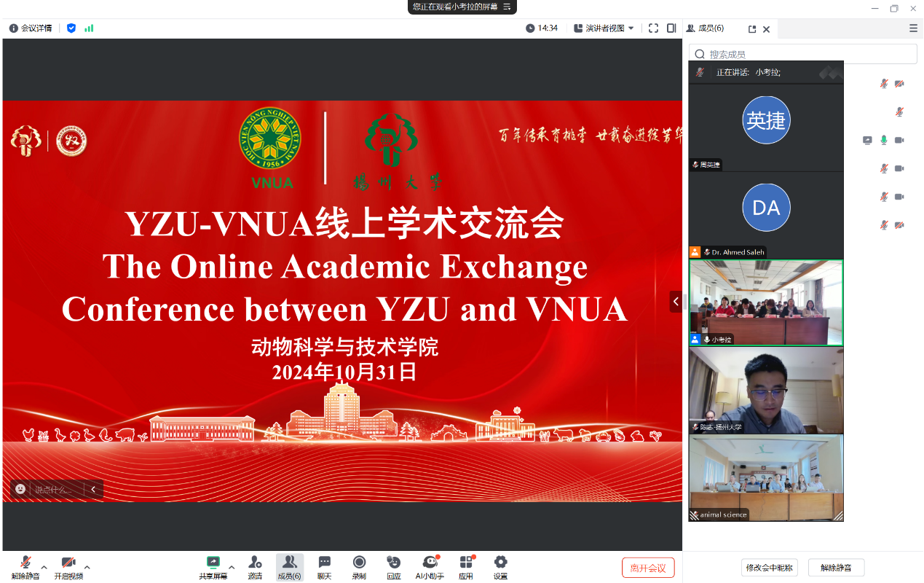Open the 邀请 invite icon
924x583 pixels.
pos(255,566)
